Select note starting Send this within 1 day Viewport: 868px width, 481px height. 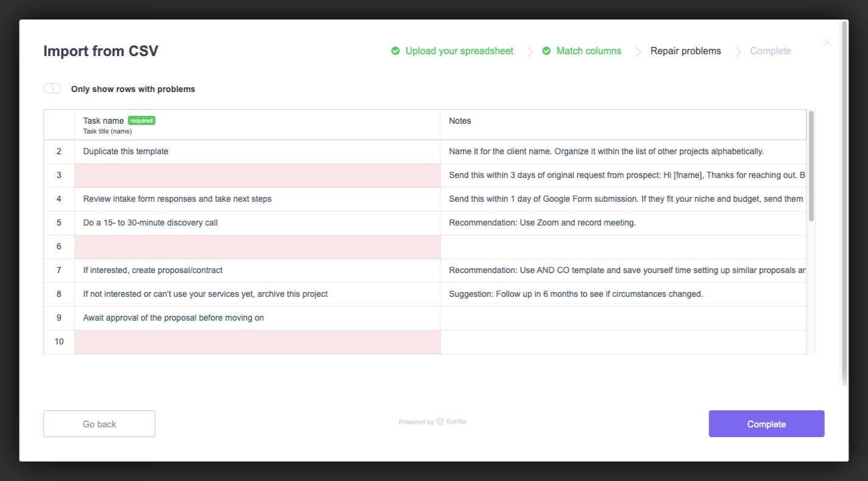coord(623,199)
